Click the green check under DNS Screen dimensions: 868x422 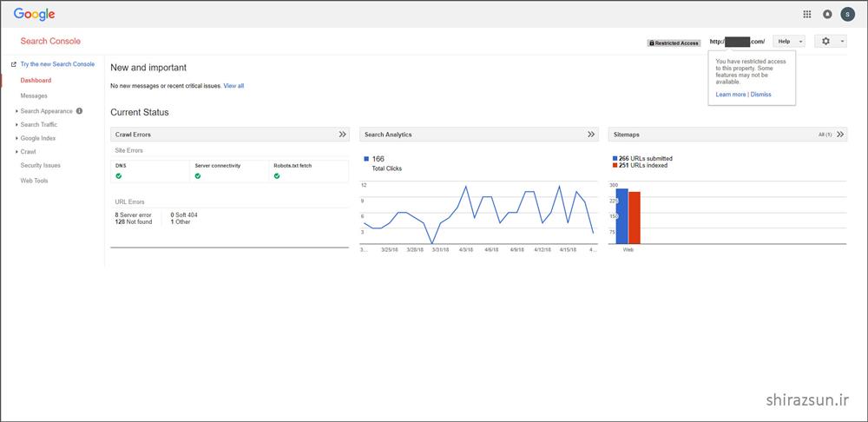point(118,176)
